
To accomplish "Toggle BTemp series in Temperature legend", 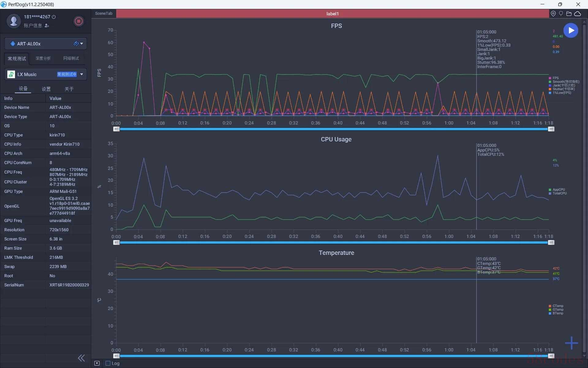I will click(x=556, y=313).
